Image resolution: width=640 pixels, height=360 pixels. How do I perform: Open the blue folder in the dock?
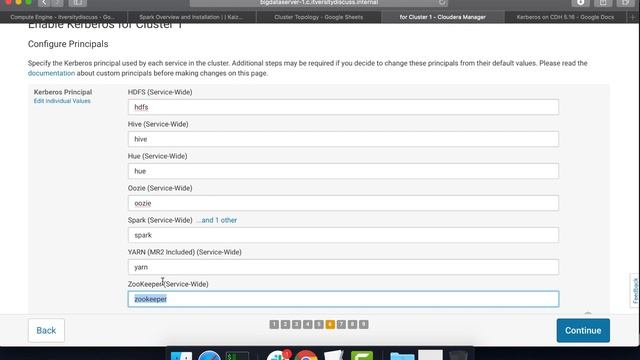[x=402, y=356]
